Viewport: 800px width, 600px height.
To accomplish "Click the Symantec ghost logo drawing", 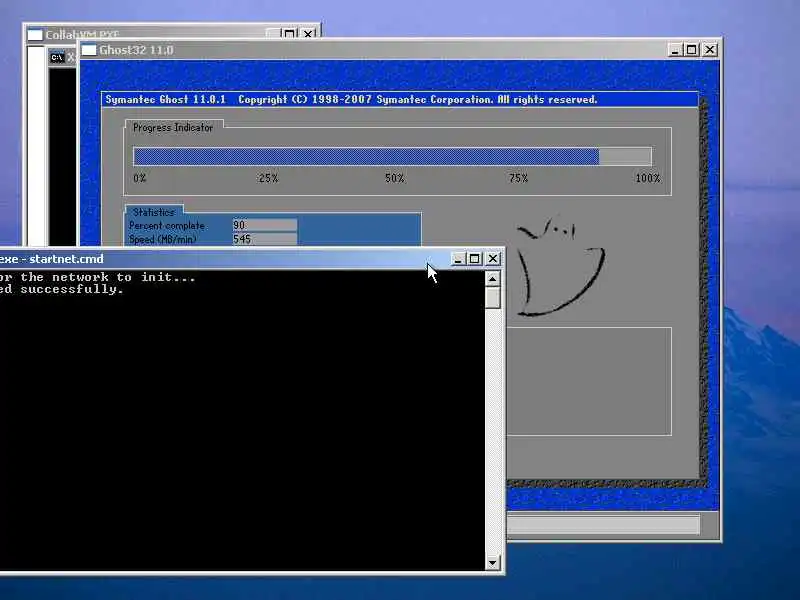I will click(560, 266).
